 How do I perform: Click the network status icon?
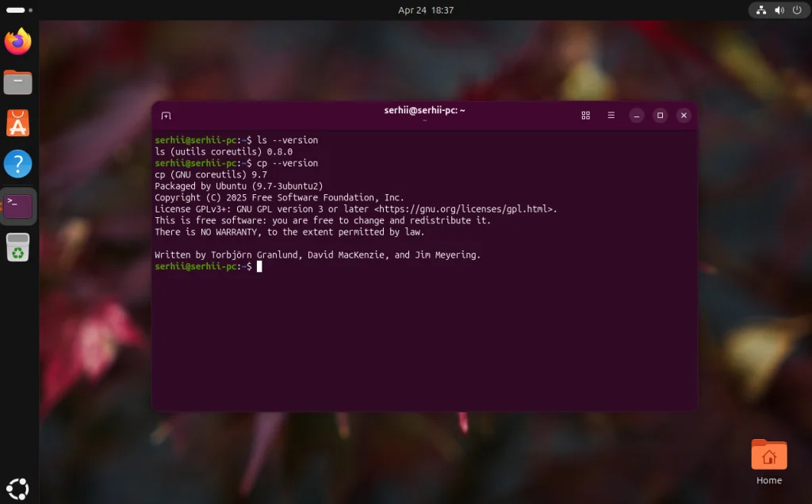pos(760,10)
